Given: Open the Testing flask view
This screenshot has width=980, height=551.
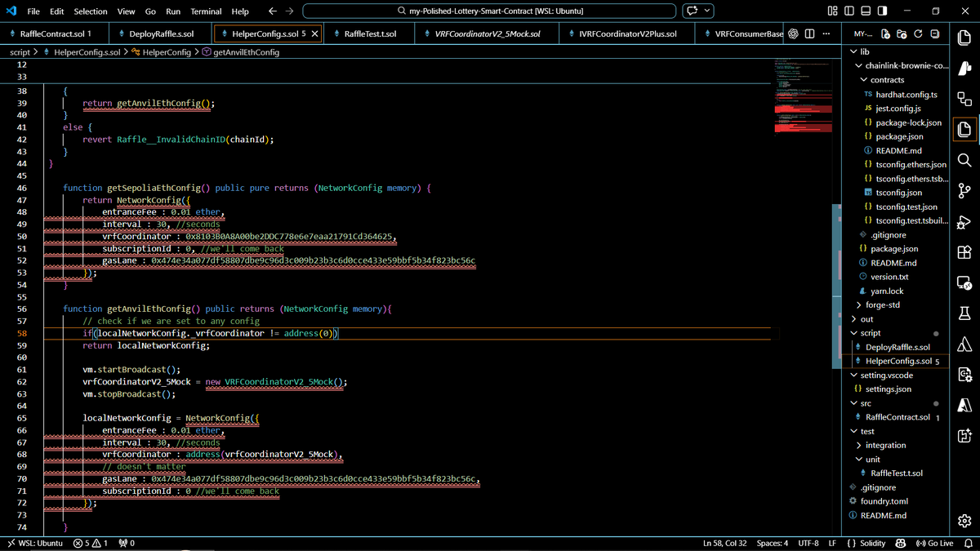Looking at the screenshot, I should 964,313.
